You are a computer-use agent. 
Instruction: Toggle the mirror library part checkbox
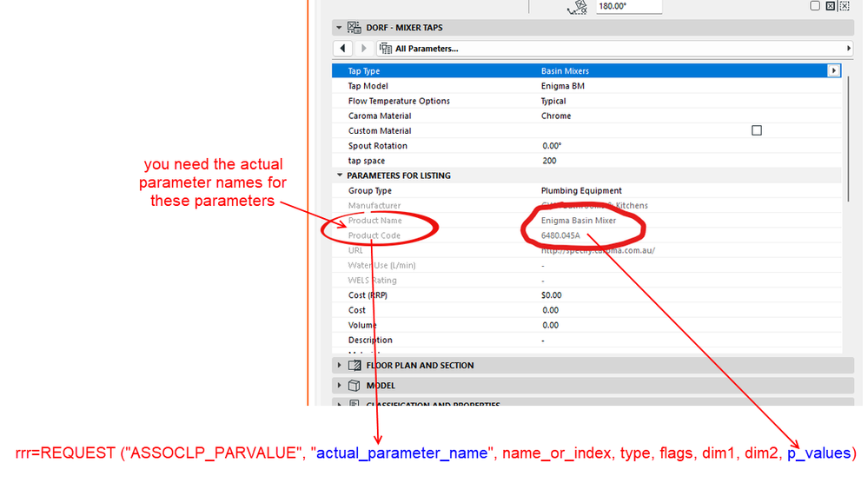point(815,5)
